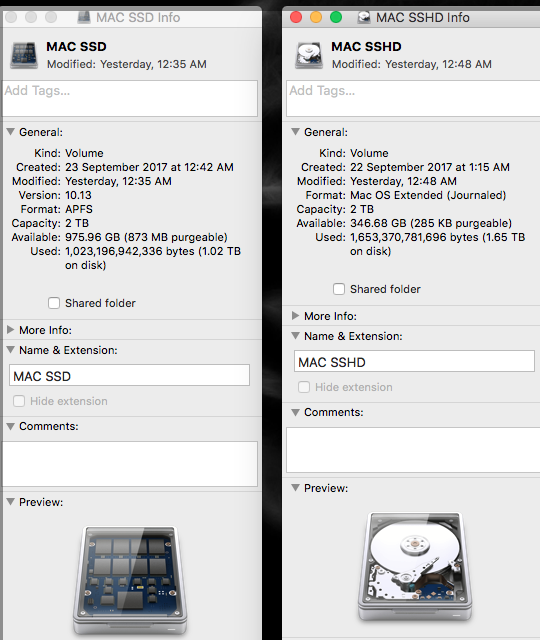Click Add Tags field in MAC SSHD window
Viewport: 540px width, 640px height.
coord(413,98)
